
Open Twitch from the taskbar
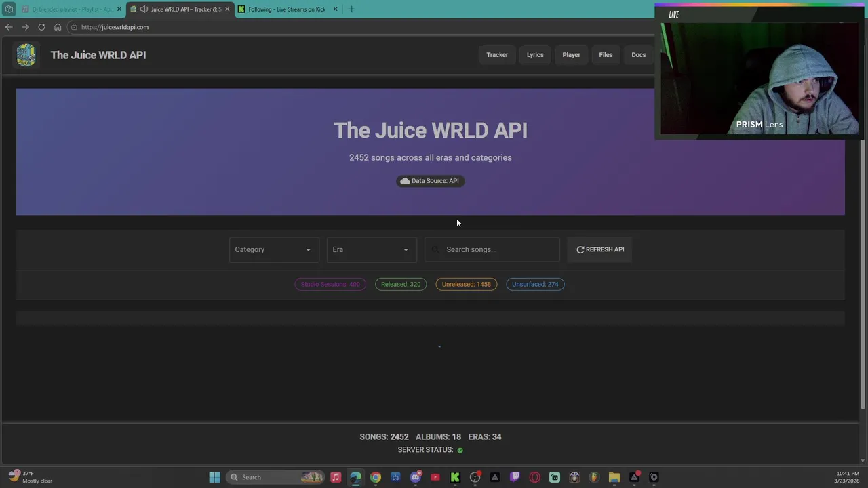[515, 477]
